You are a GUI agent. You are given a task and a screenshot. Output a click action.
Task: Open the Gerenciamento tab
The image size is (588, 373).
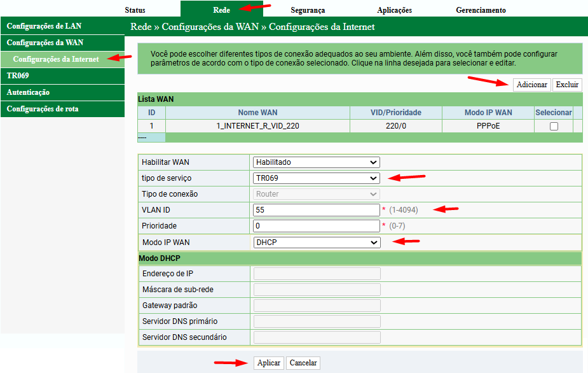click(x=481, y=10)
